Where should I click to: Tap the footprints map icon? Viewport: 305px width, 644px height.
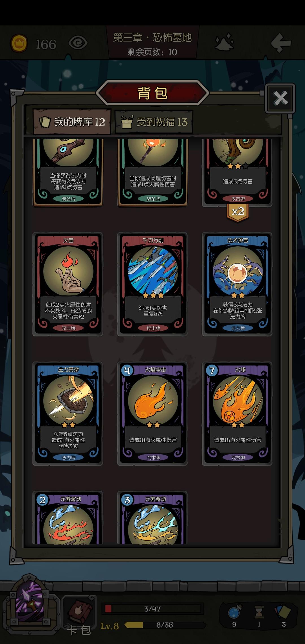(x=225, y=42)
